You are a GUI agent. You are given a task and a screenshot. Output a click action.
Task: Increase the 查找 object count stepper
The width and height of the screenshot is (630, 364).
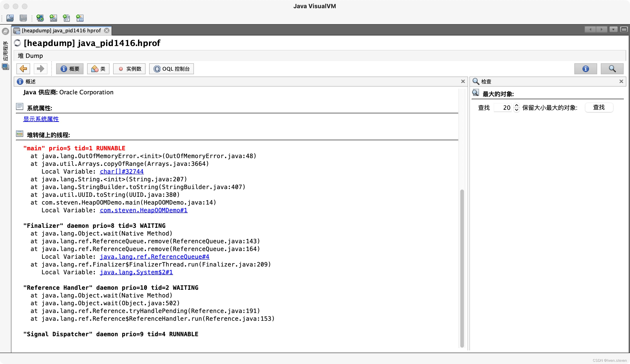pyautogui.click(x=516, y=105)
